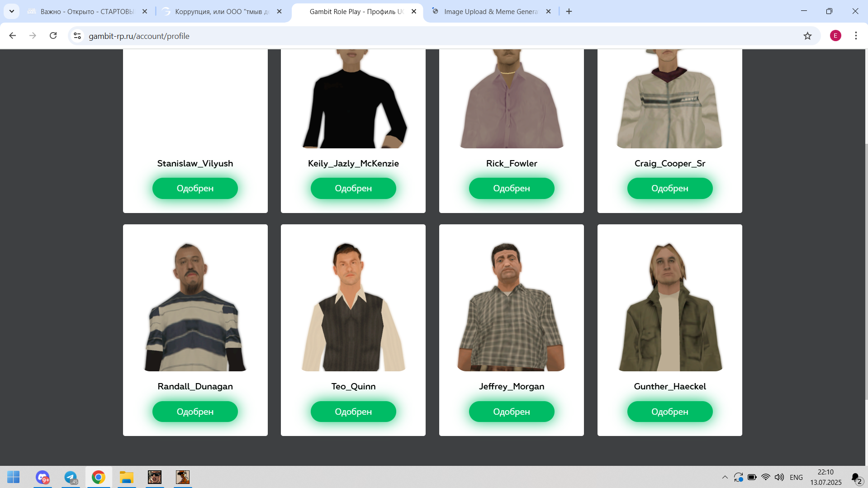The width and height of the screenshot is (868, 488).
Task: Open a new browser tab
Action: (x=569, y=11)
